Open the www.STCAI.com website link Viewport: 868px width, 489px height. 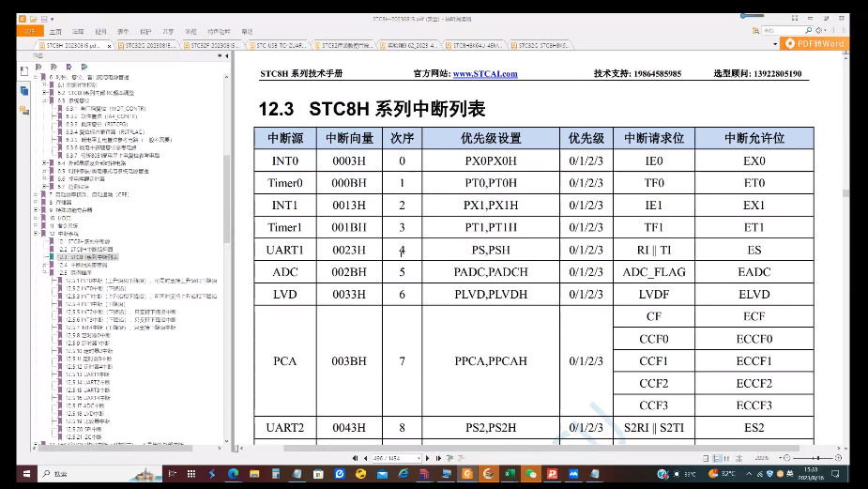(x=485, y=73)
